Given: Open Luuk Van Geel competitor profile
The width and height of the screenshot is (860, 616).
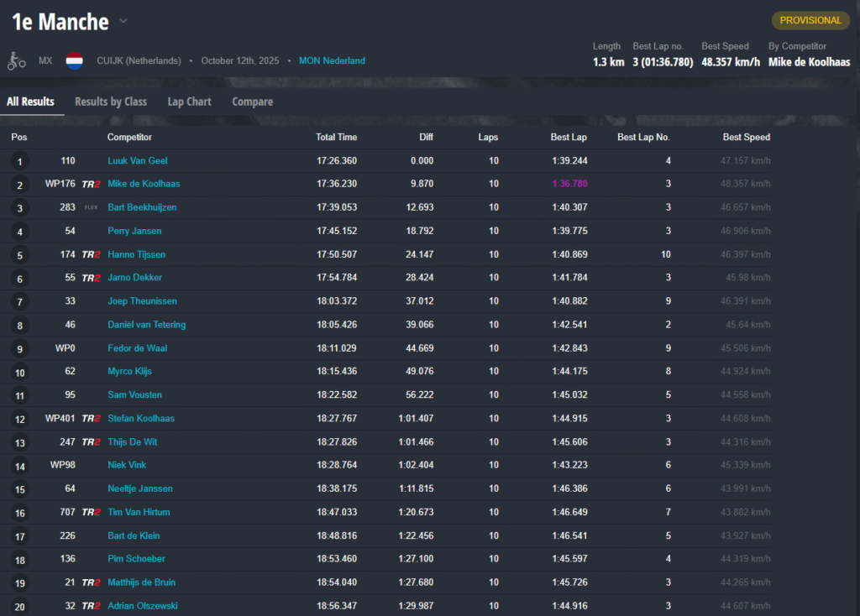Looking at the screenshot, I should pos(138,160).
